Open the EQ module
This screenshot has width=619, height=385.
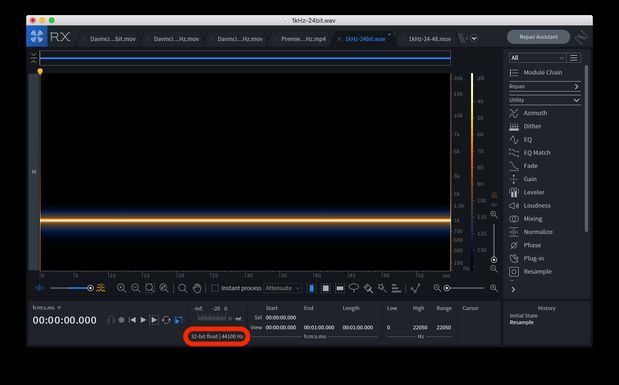(x=521, y=140)
